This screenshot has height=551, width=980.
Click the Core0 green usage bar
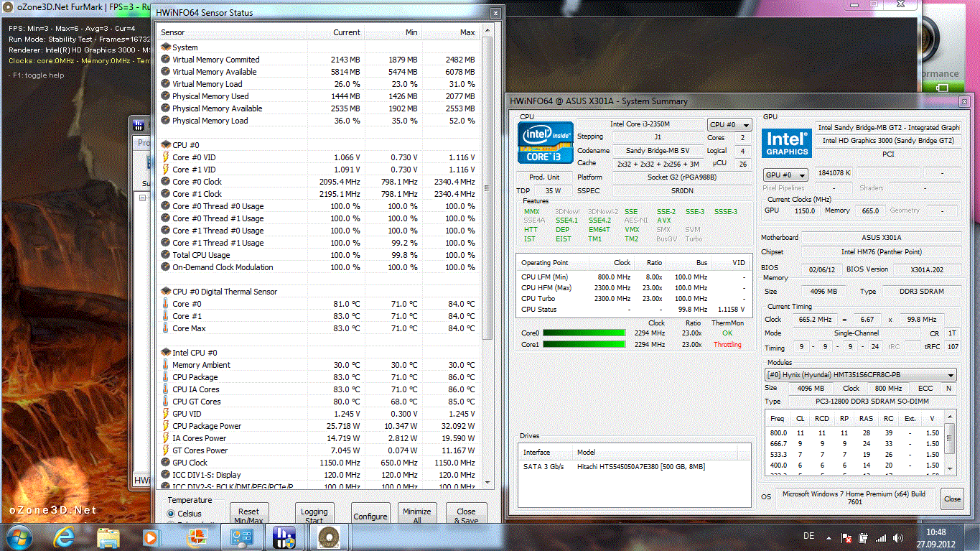tap(584, 333)
